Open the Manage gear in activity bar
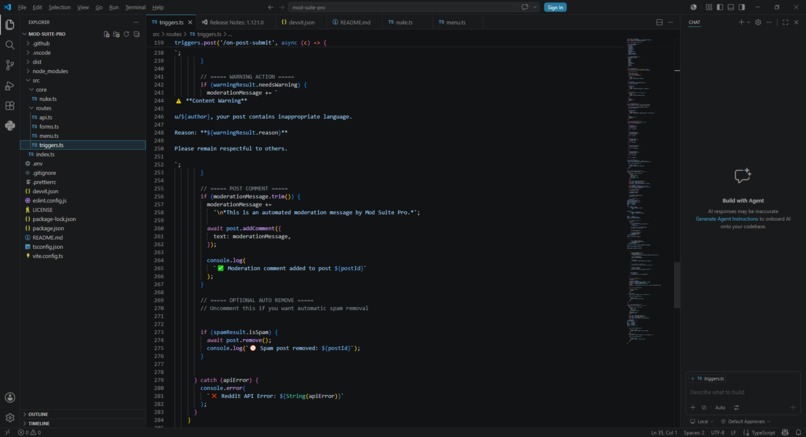The image size is (806, 437). [x=10, y=417]
